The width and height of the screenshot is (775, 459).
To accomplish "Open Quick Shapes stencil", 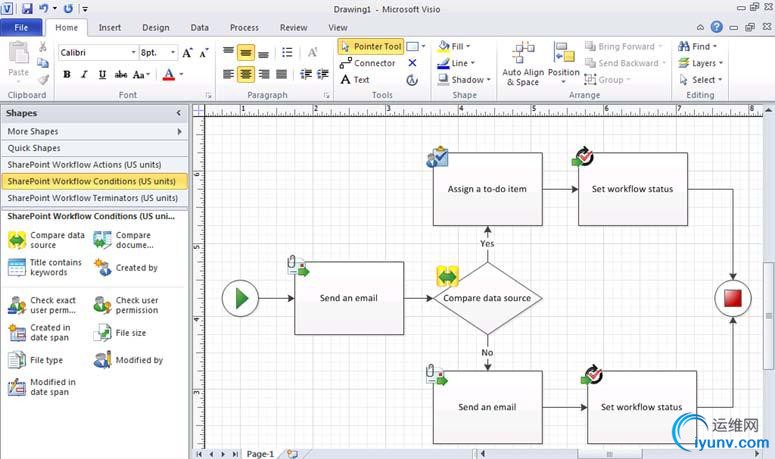I will pyautogui.click(x=94, y=148).
